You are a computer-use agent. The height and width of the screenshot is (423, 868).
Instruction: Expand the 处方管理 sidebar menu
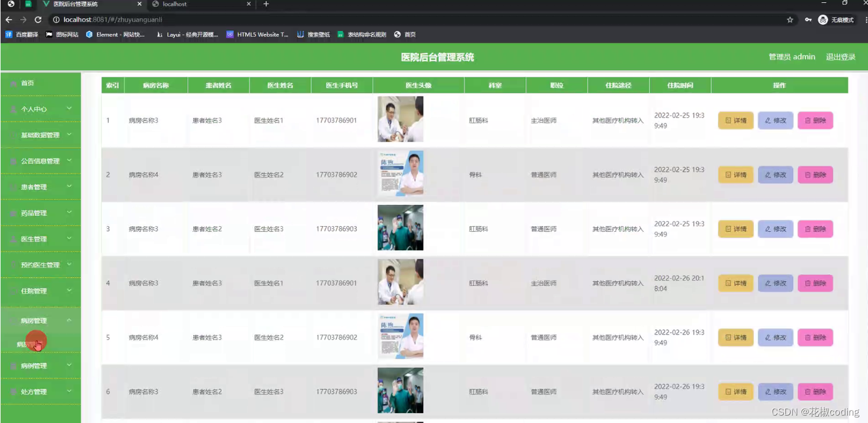pos(41,391)
